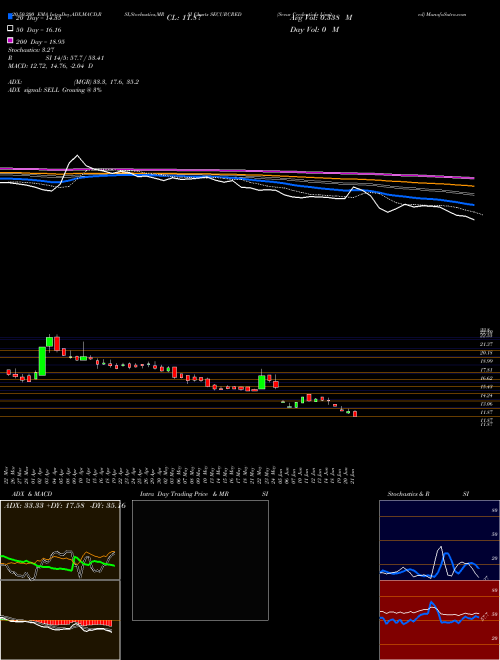The image size is (500, 660).
Task: Click the moving average line peak near early April
Action: [77, 156]
